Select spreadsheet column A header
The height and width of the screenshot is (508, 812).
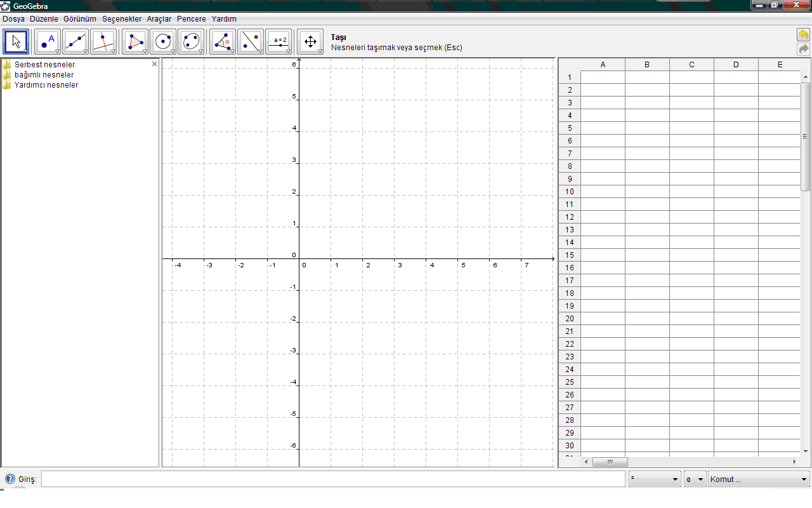[x=603, y=65]
